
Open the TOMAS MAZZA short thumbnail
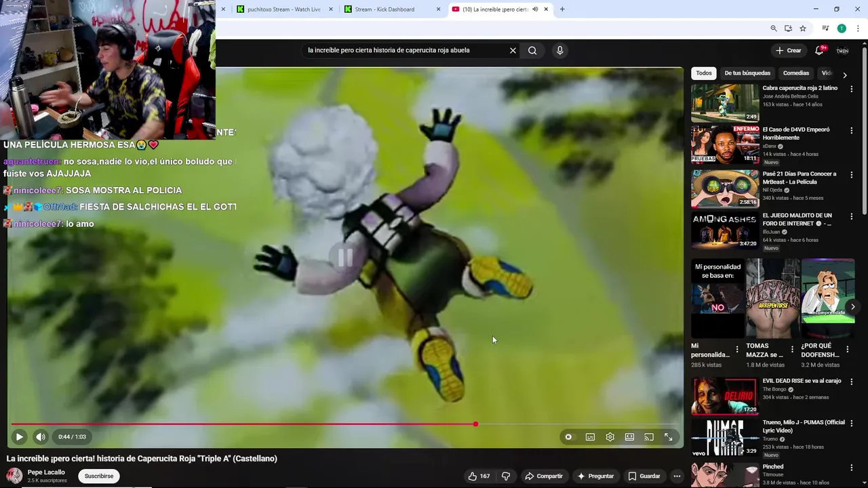click(773, 298)
